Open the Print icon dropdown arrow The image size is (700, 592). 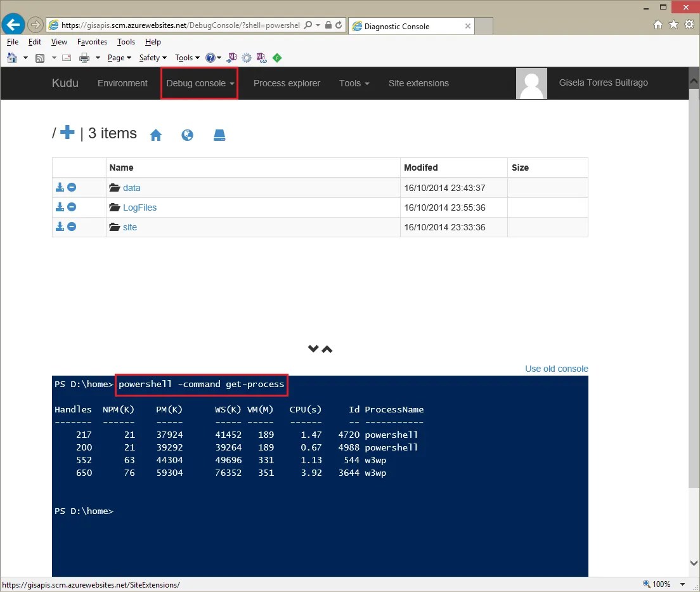coord(98,58)
